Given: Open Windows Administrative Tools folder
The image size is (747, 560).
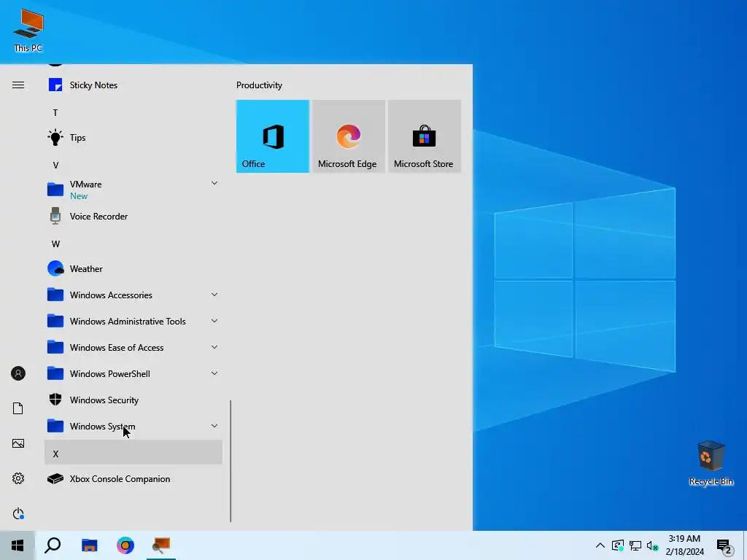Looking at the screenshot, I should pos(133,321).
